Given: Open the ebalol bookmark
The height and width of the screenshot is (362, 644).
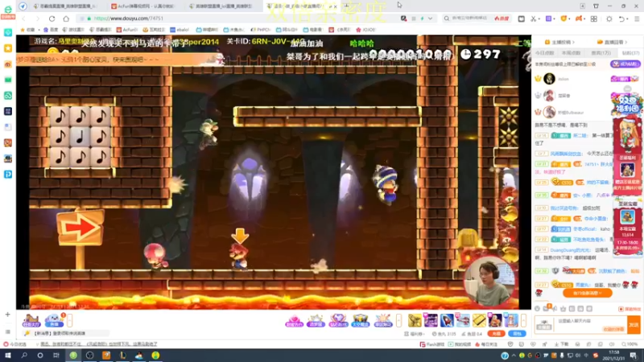Looking at the screenshot, I should (180, 30).
